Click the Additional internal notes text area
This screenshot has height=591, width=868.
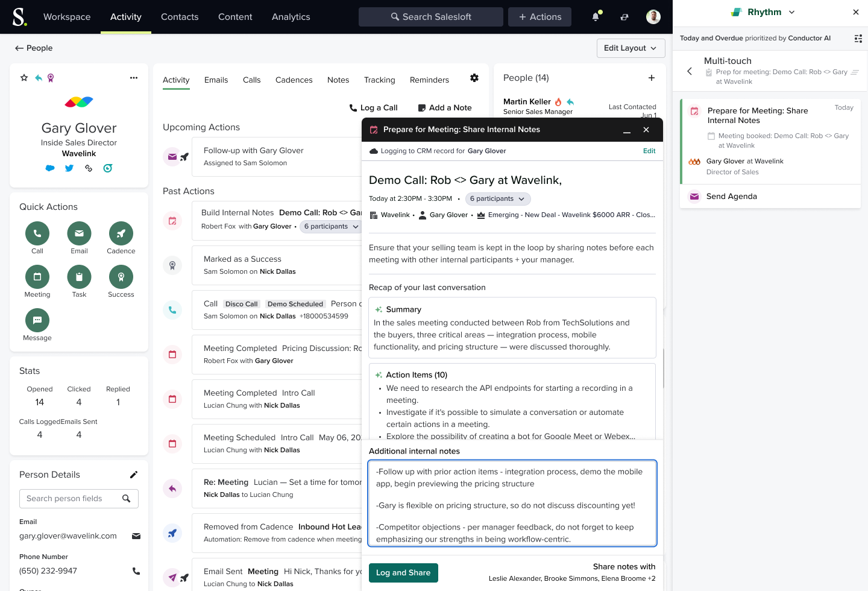point(512,504)
